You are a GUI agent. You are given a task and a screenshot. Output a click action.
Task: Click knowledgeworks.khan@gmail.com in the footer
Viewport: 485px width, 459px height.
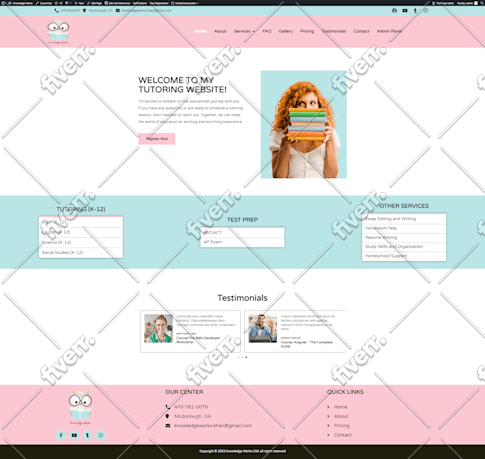pyautogui.click(x=213, y=426)
